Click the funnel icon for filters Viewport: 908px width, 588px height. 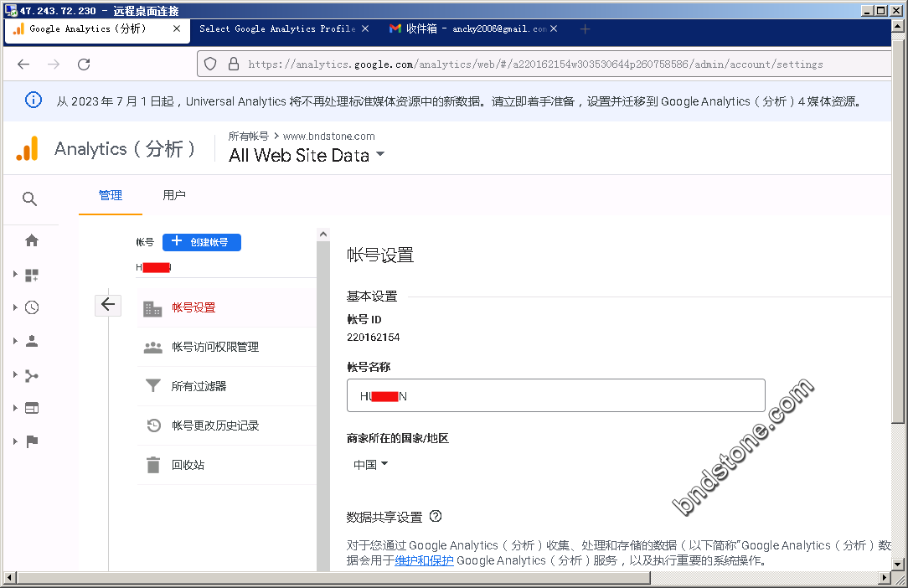click(x=153, y=386)
